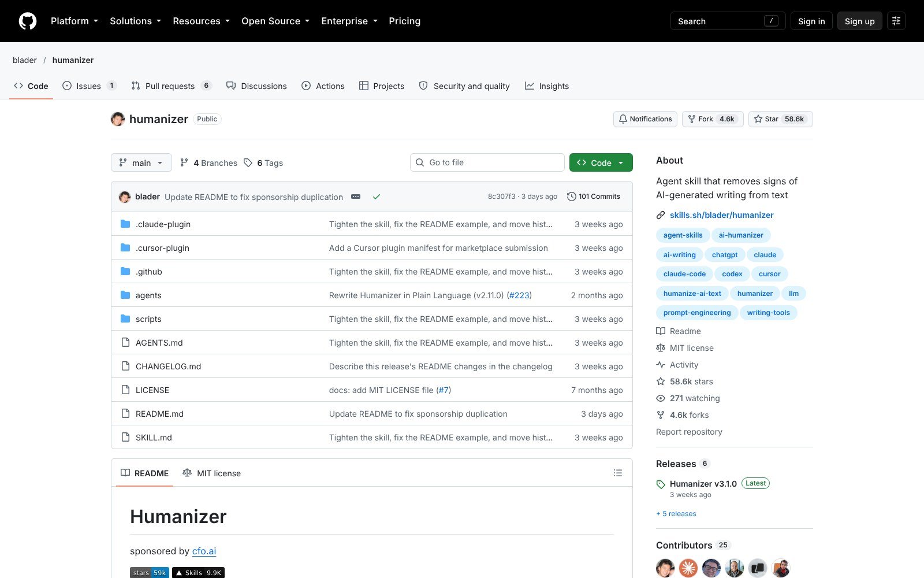
Task: Click the link icon by skills.sh URL
Action: click(661, 215)
